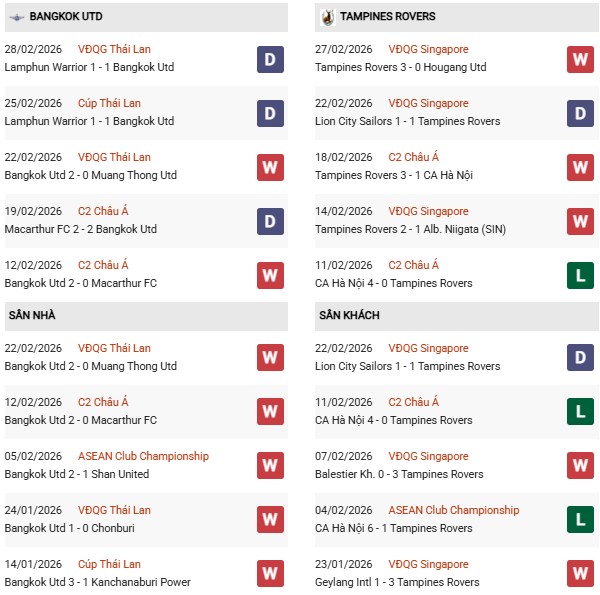Click W badge for Geylang Intl 1-3 Tampines

580,573
